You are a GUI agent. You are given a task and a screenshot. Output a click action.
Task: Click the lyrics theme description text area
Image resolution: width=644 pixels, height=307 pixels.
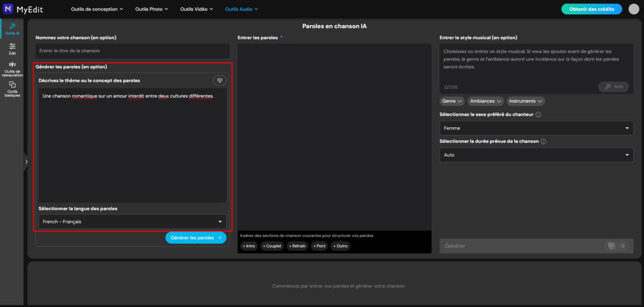tap(132, 145)
